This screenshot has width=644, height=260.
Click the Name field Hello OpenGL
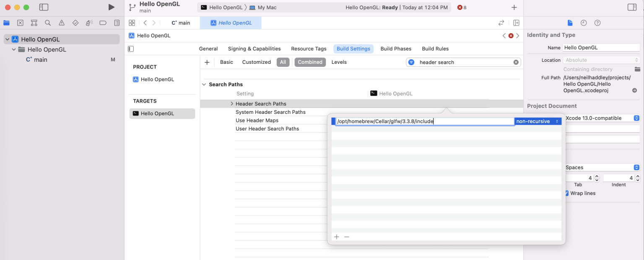tap(602, 47)
